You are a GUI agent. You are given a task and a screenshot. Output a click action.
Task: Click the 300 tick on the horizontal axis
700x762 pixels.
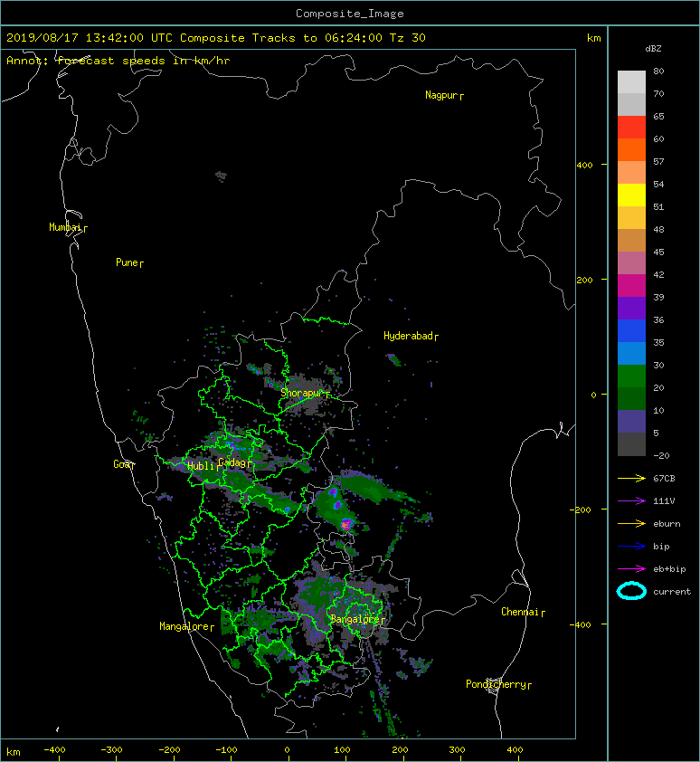coord(457,750)
